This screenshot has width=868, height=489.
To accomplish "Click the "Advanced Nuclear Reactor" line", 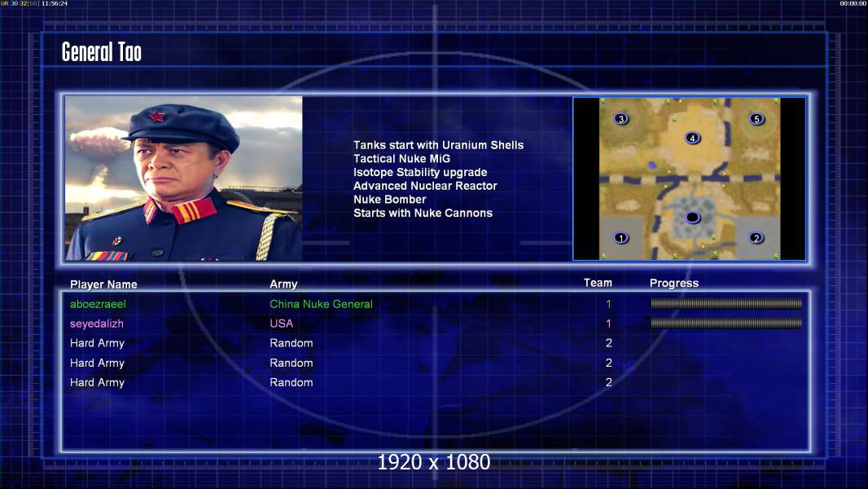I will pyautogui.click(x=425, y=186).
